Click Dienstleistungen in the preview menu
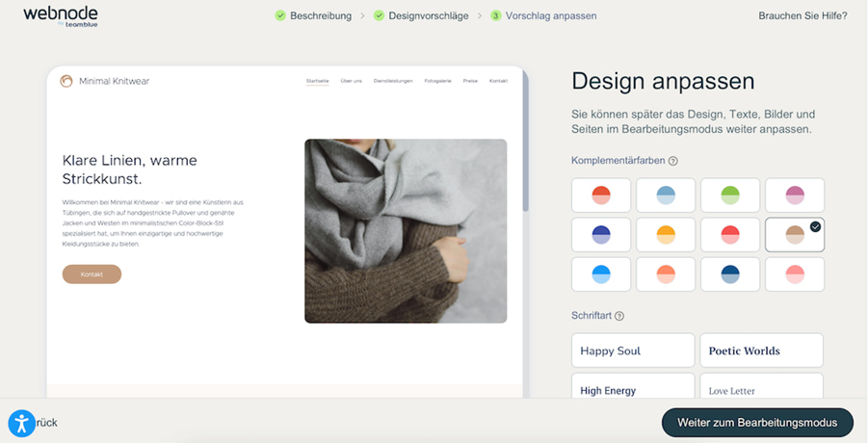This screenshot has width=868, height=443. 393,81
